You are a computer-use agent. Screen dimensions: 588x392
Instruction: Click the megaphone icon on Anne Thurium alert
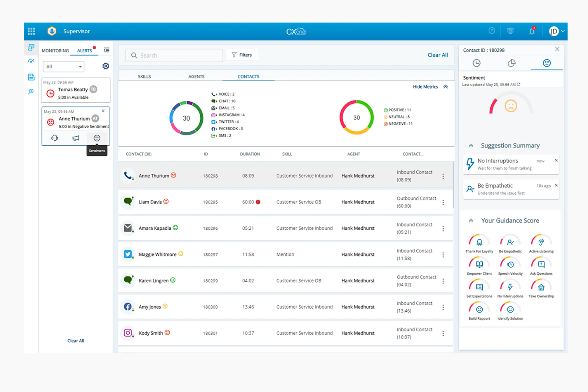pyautogui.click(x=76, y=138)
